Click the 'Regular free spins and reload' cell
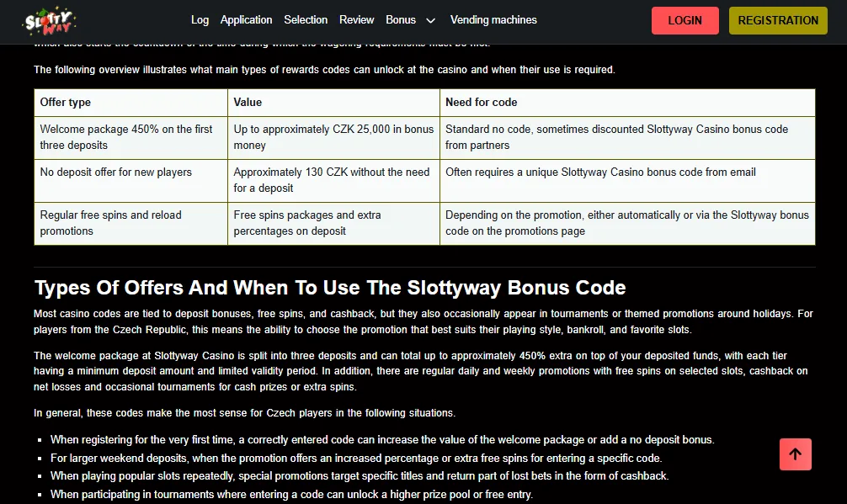Image resolution: width=847 pixels, height=504 pixels. [131, 224]
